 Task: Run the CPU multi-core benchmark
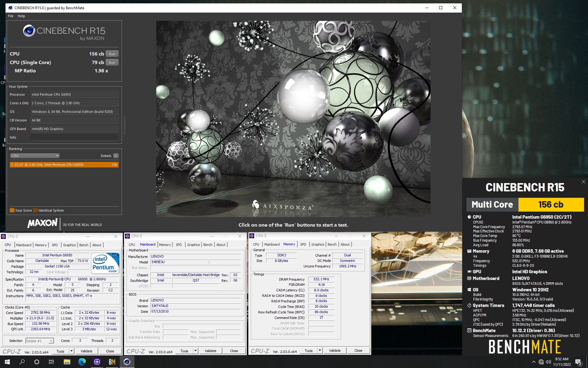tap(112, 54)
